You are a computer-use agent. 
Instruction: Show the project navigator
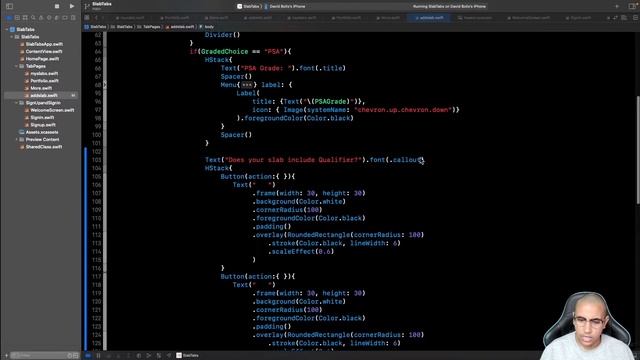pos(9,18)
